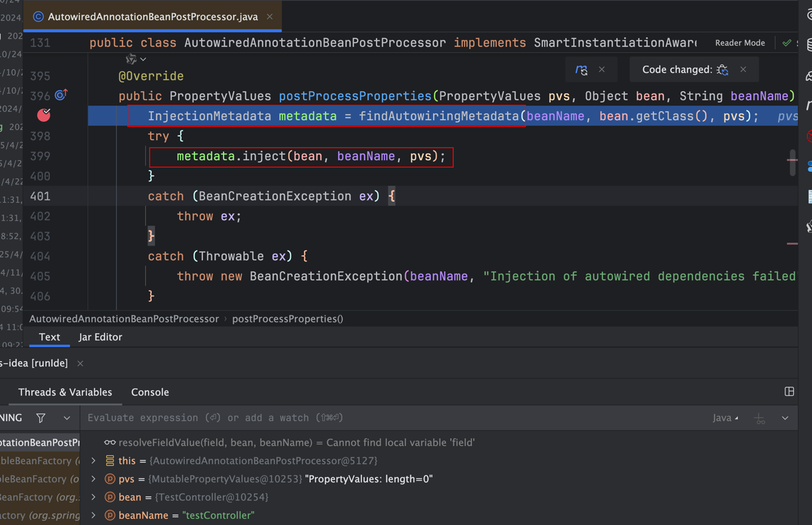Click the 'this' object type icon

pyautogui.click(x=110, y=461)
